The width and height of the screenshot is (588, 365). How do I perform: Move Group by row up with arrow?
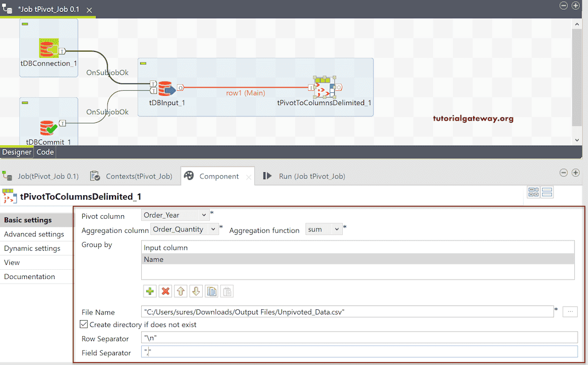[181, 291]
